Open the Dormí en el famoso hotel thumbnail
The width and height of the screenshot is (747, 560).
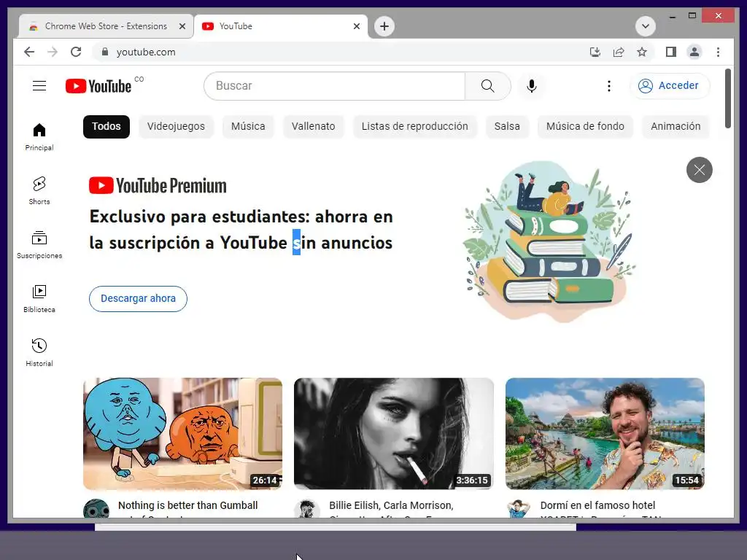pos(605,433)
